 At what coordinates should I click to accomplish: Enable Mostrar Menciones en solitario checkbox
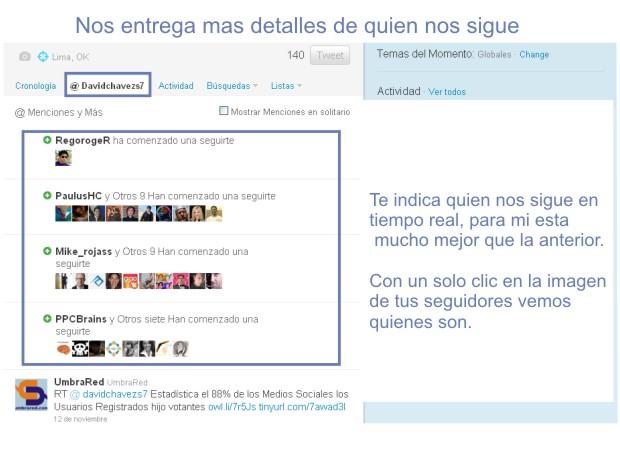(223, 111)
